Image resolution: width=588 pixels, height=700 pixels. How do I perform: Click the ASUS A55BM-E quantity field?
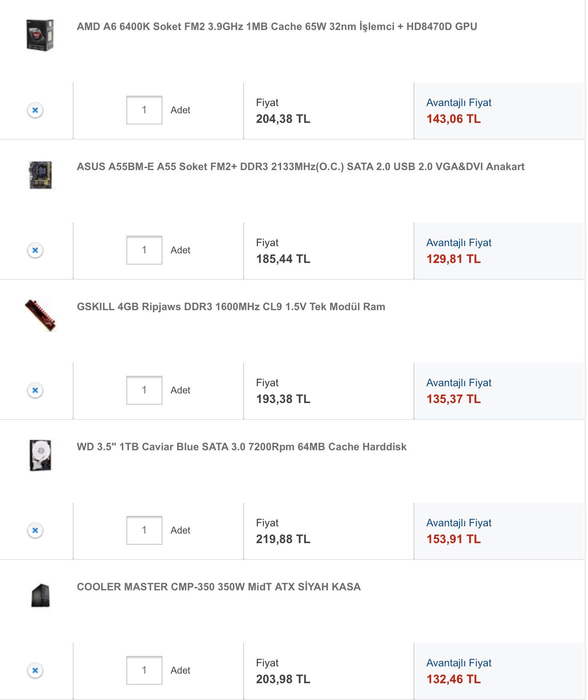coord(144,250)
